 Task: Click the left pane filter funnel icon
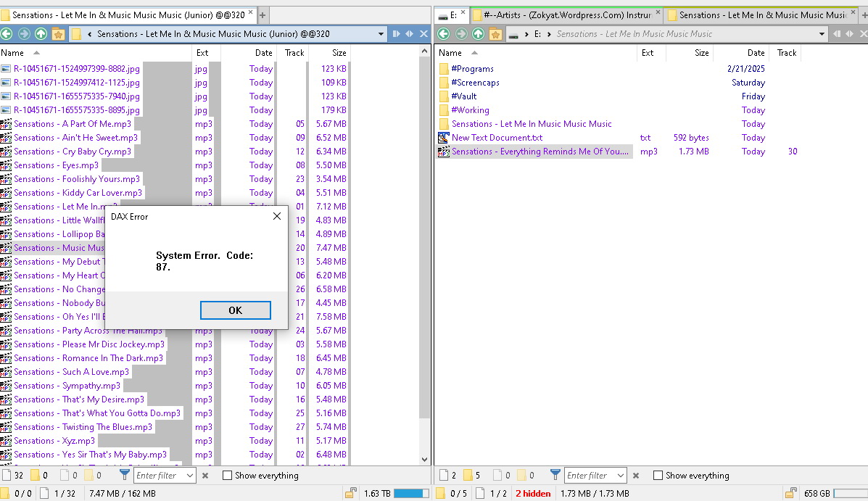pyautogui.click(x=125, y=476)
